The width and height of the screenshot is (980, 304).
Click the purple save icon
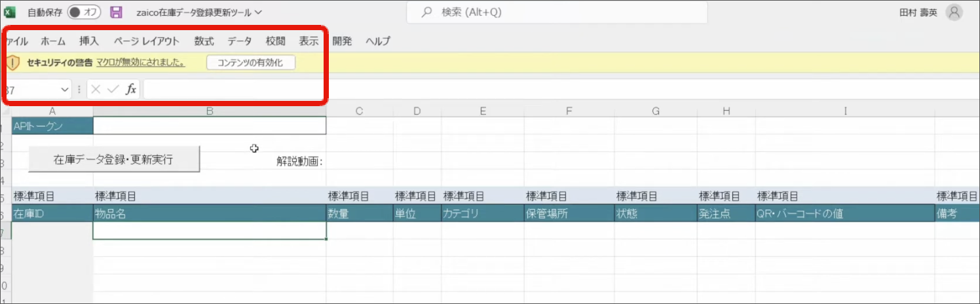[x=117, y=12]
